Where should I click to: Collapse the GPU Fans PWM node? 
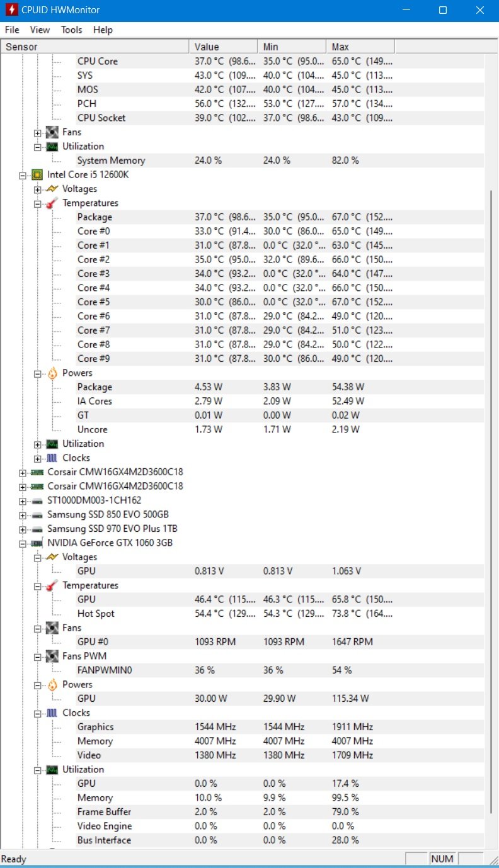click(x=38, y=656)
